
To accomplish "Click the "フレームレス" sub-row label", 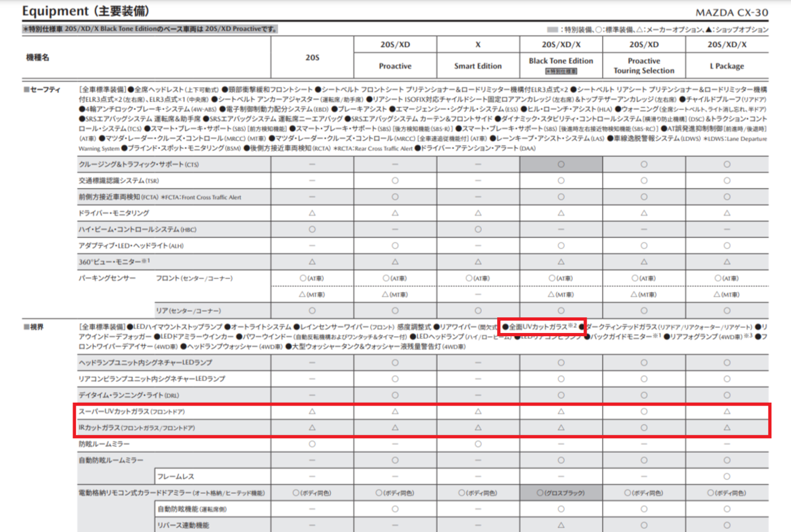I will [175, 476].
